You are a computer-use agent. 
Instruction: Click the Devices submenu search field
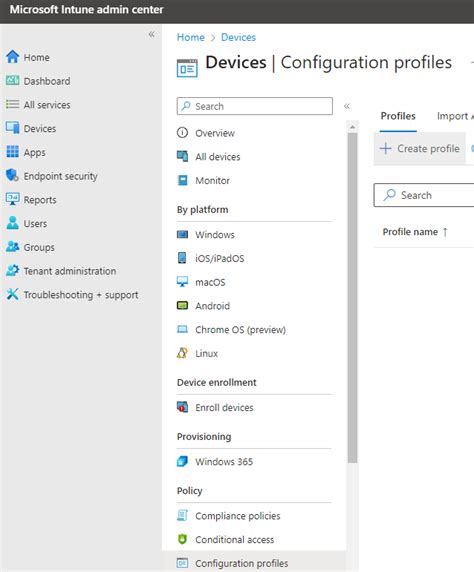click(255, 106)
